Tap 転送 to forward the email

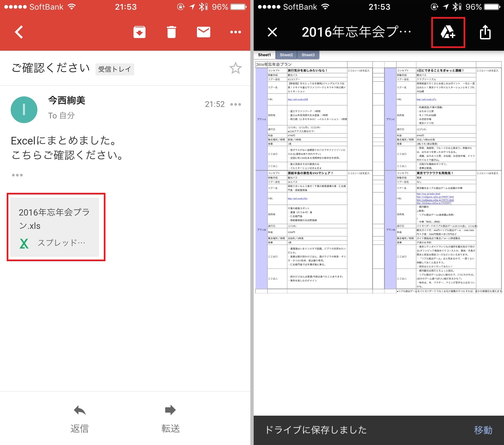171,418
